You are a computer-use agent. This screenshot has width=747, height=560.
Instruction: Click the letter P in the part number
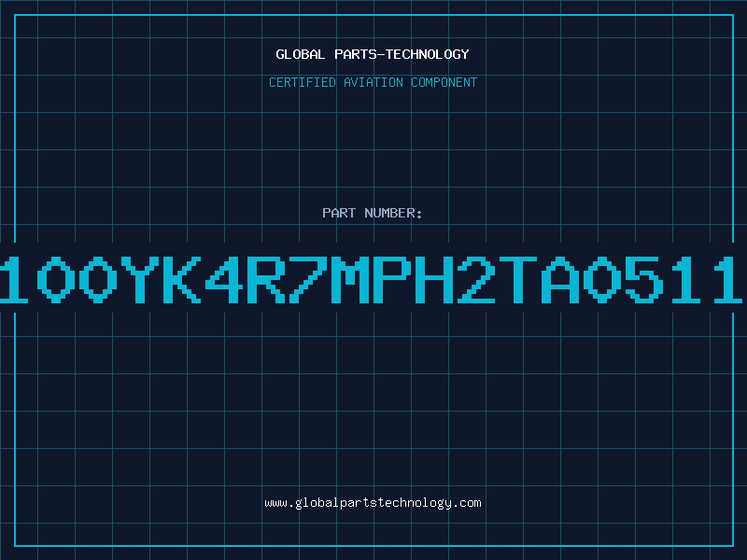click(391, 280)
